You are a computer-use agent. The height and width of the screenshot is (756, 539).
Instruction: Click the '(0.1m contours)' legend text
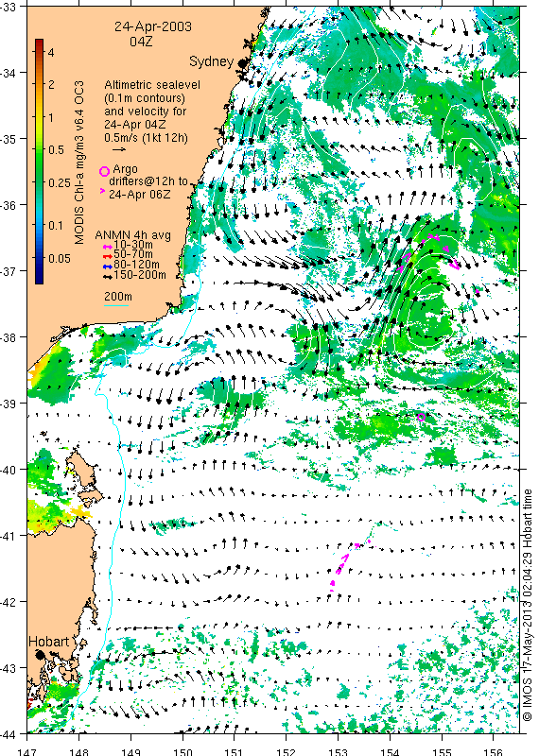145,98
